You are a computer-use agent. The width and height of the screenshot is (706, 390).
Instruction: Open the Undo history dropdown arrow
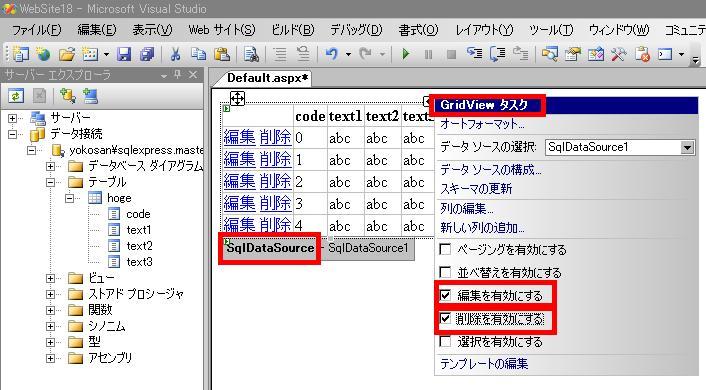tap(348, 54)
